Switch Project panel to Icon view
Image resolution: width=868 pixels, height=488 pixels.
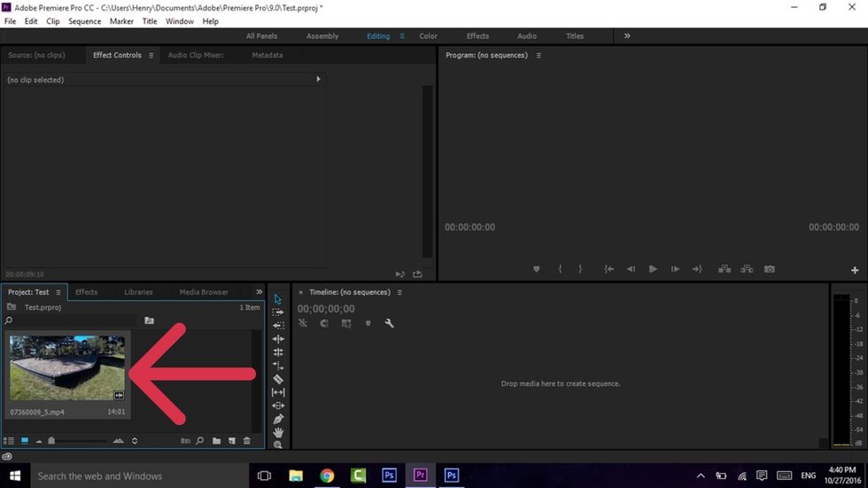click(25, 441)
